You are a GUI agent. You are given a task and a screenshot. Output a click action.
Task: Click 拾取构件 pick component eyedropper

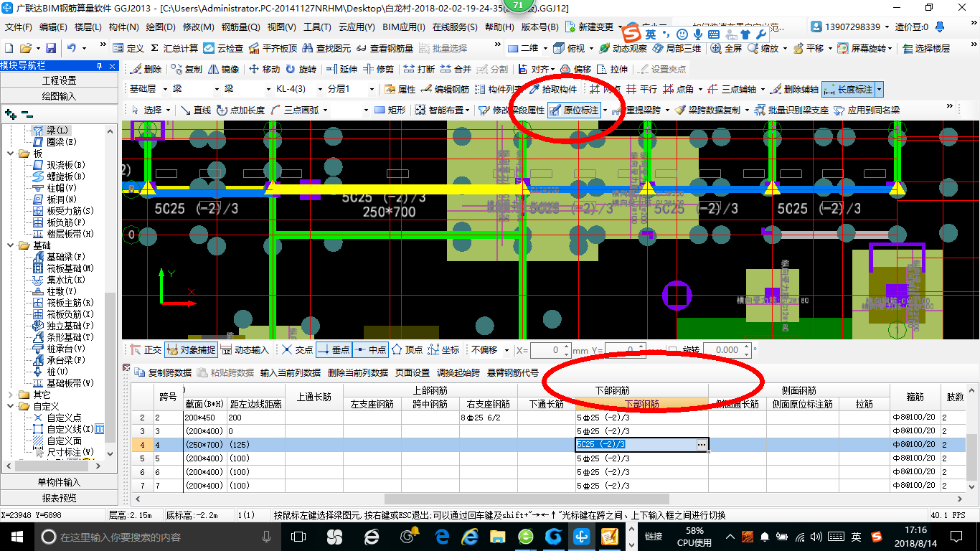click(553, 90)
